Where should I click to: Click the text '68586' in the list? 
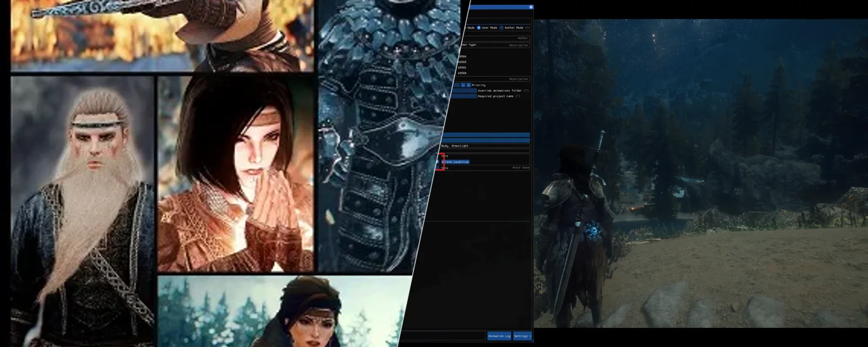click(462, 56)
